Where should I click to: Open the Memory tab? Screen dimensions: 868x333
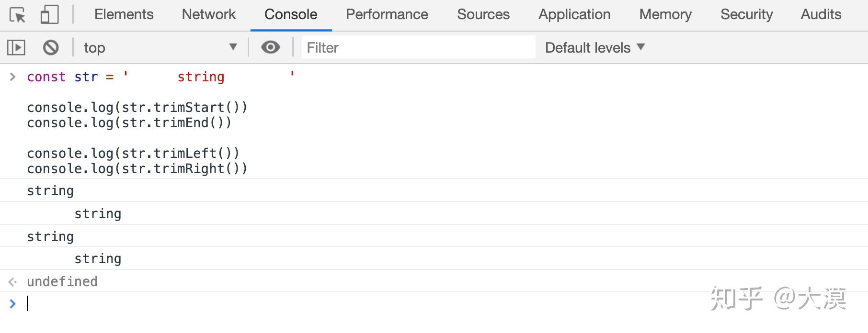point(665,15)
